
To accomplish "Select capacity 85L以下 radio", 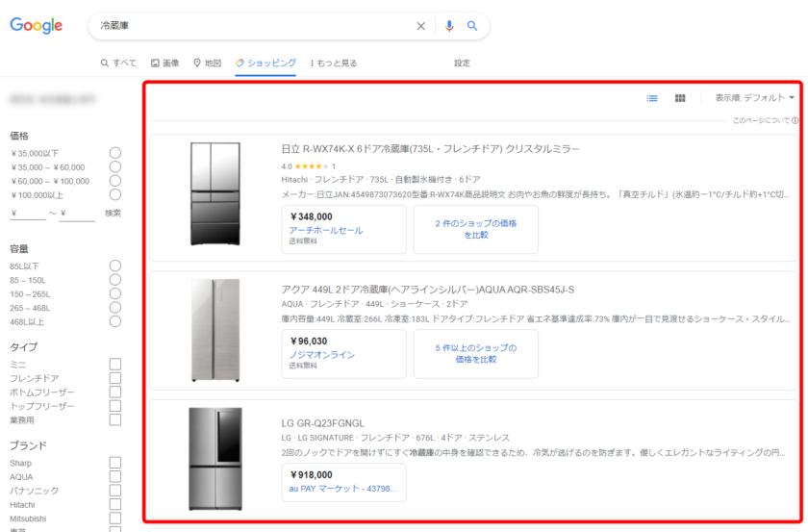I will coord(115,266).
